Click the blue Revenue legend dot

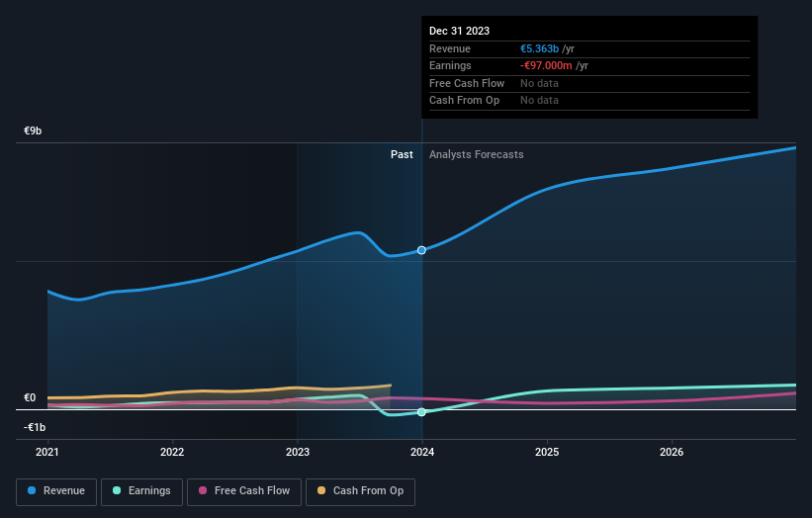[x=32, y=490]
